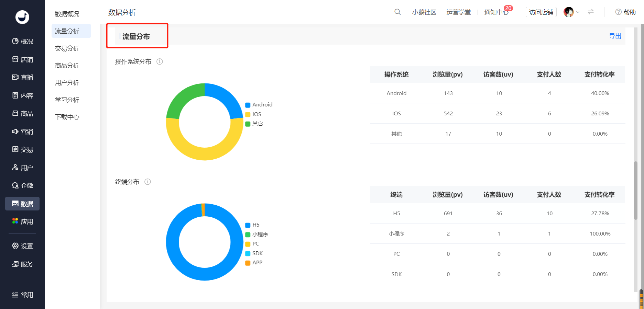This screenshot has height=309, width=644.
Task: Open 服务 in the sidebar
Action: (22, 264)
